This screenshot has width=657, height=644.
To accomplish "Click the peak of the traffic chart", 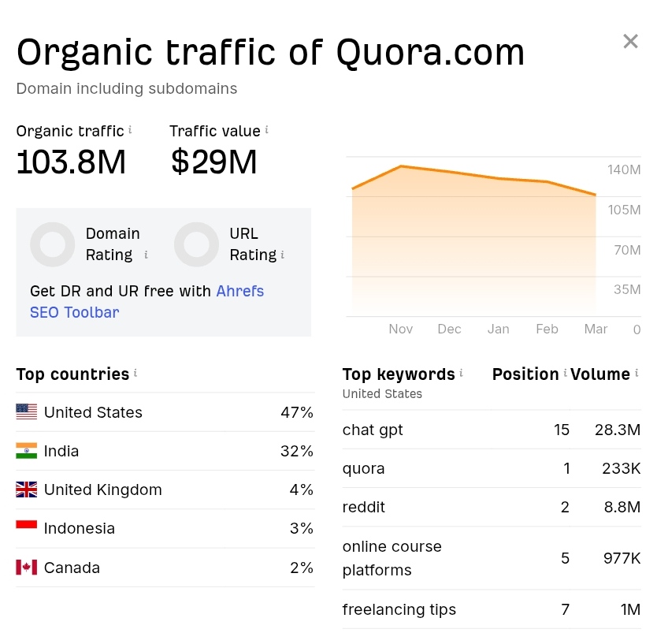I will [402, 167].
